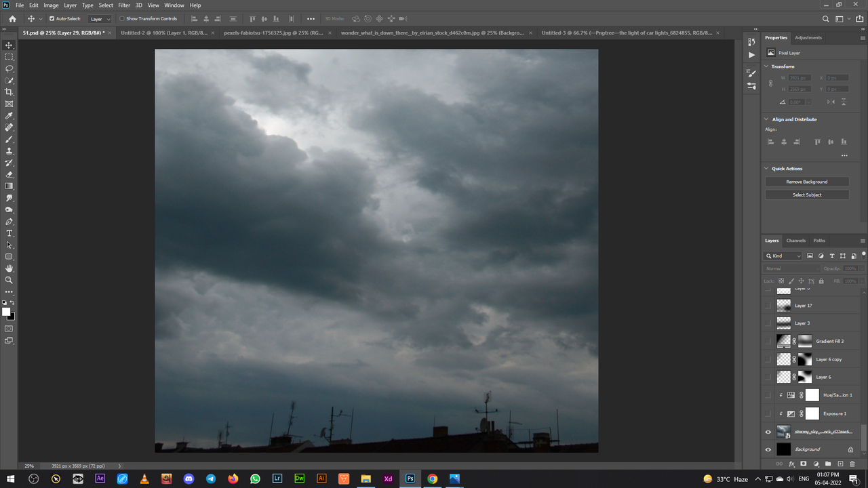This screenshot has width=868, height=488.
Task: Open the Properties panel menu
Action: pos(863,38)
